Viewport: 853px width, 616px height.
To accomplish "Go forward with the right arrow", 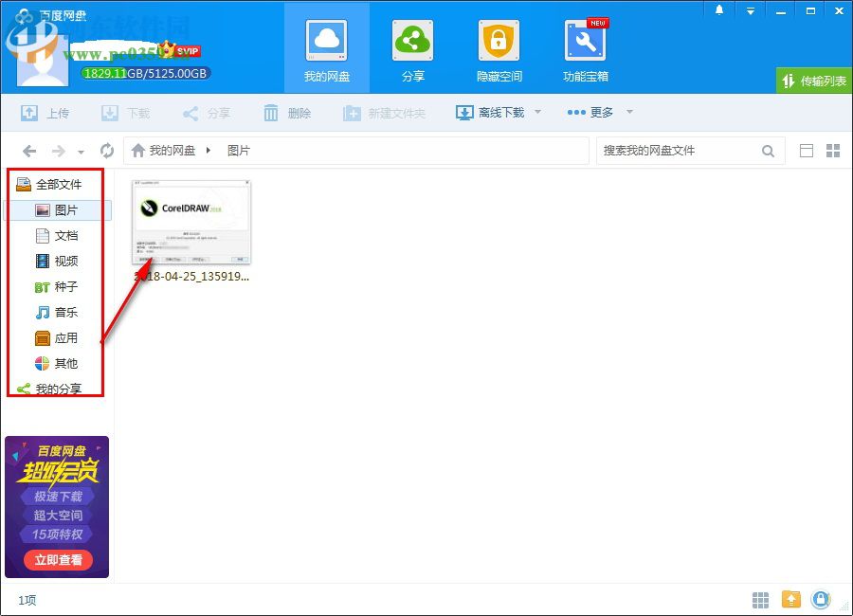I will (x=58, y=151).
